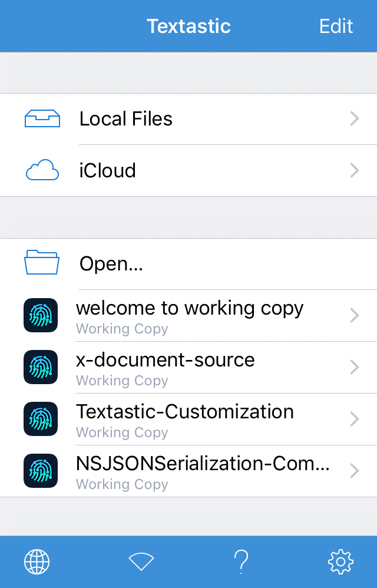This screenshot has height=588, width=377.
Task: Open help with question mark icon
Action: pyautogui.click(x=241, y=561)
